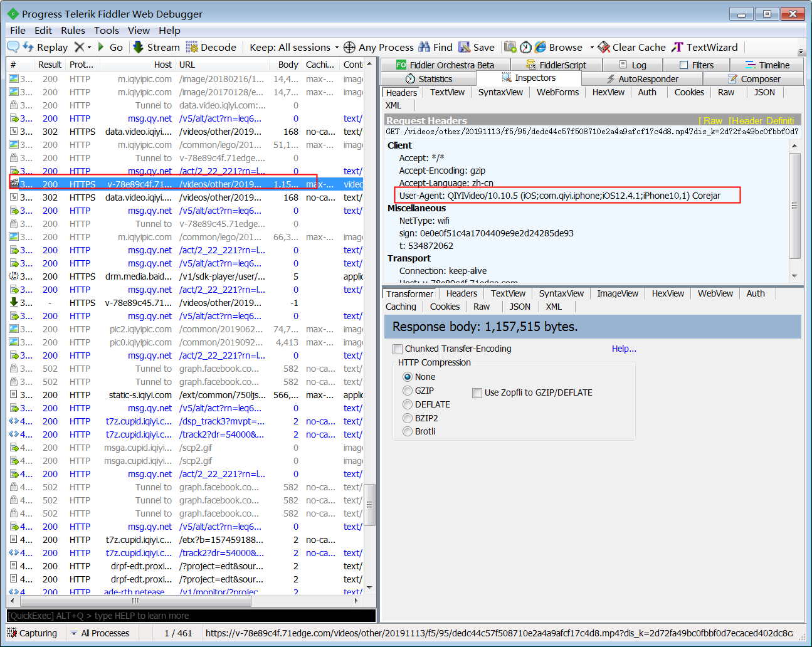Click the toolbar overflow arrow

801,50
